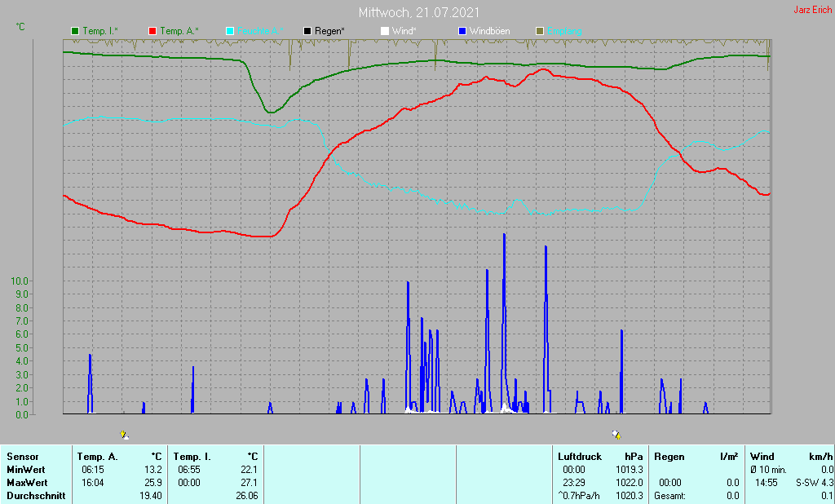Click the sunrise marker icon below the chart
This screenshot has width=835, height=504.
pos(124,435)
